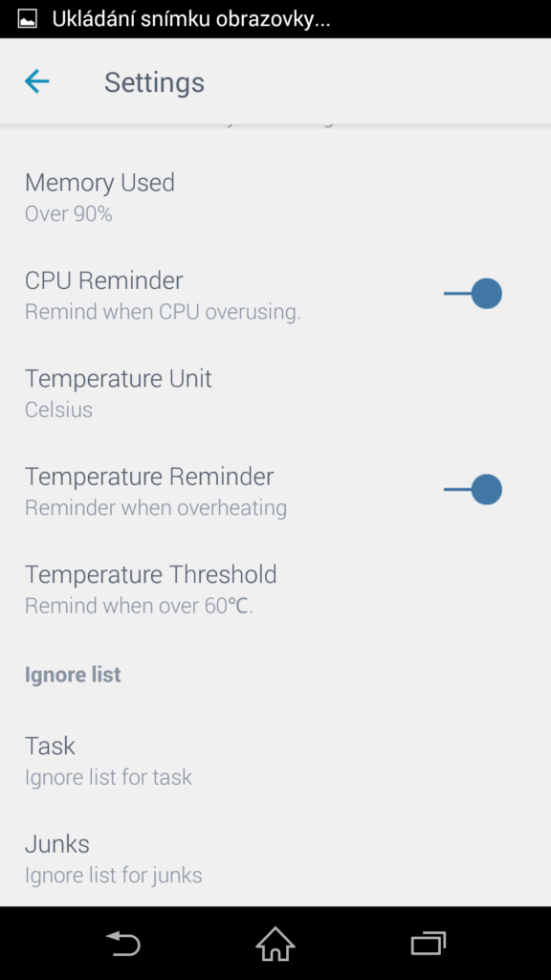Tap the Android home icon
551x980 pixels.
(x=275, y=944)
